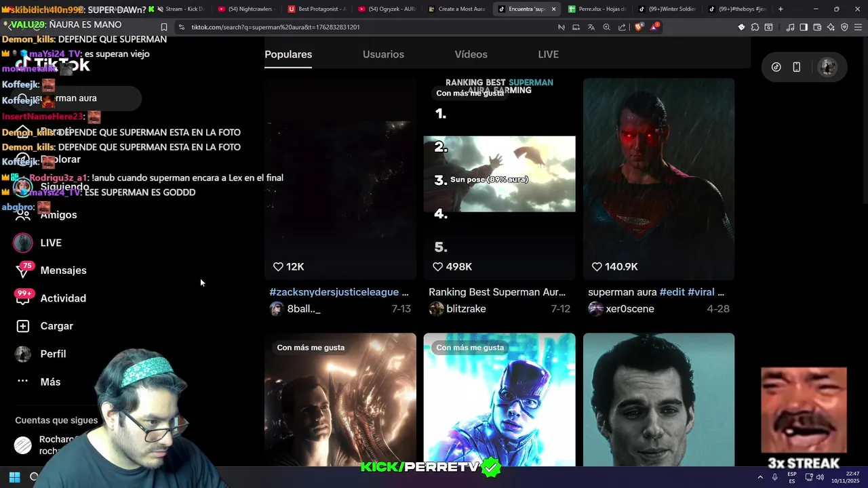Click the #zacksnydersjusticeleague hashtag
Screen dimensions: 868x488
click(334, 292)
